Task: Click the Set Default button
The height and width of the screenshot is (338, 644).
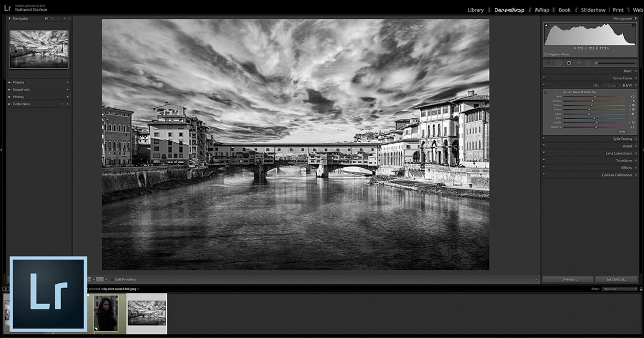Action: pyautogui.click(x=617, y=280)
